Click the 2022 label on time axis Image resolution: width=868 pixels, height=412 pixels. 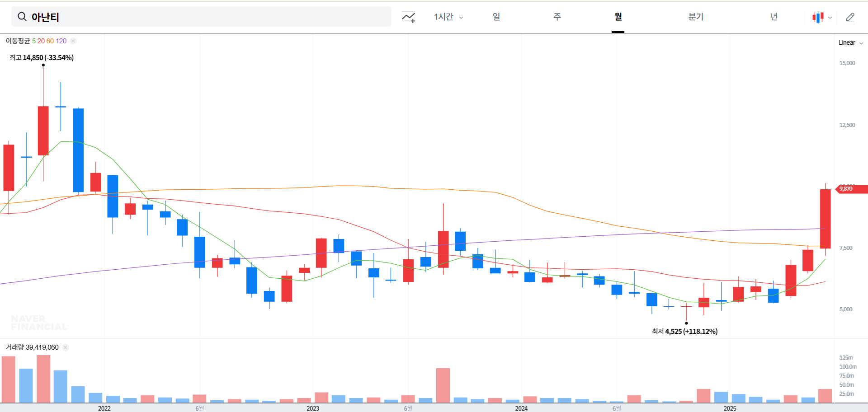pyautogui.click(x=104, y=408)
